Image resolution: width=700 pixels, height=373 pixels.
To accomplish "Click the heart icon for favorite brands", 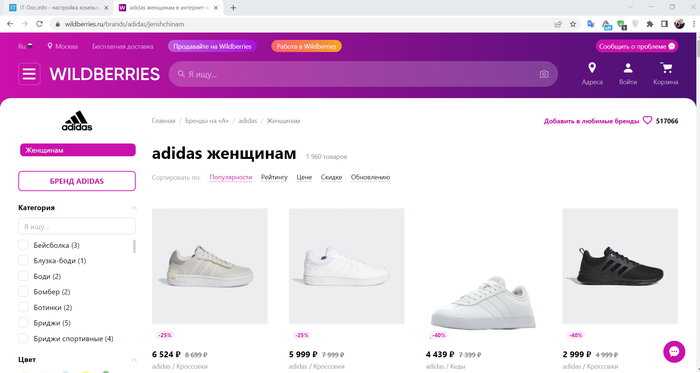I will coord(647,120).
